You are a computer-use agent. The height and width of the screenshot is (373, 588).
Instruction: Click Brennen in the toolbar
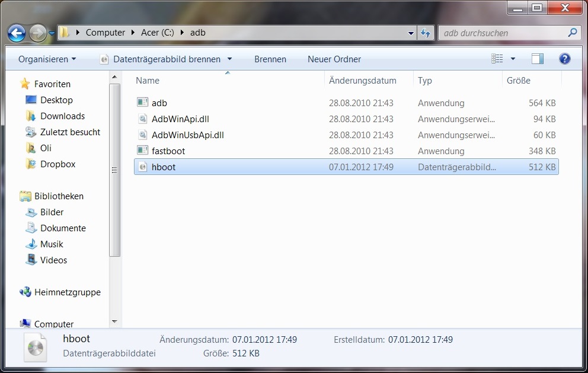(x=270, y=59)
